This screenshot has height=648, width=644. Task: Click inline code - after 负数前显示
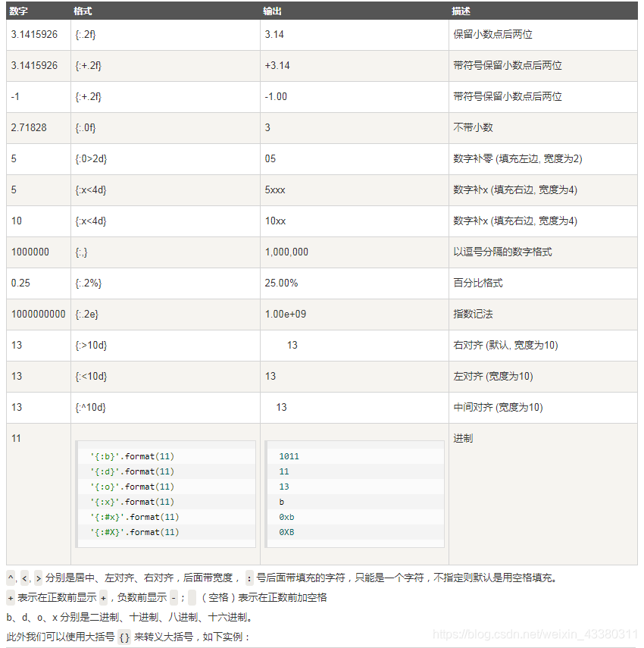(x=174, y=597)
